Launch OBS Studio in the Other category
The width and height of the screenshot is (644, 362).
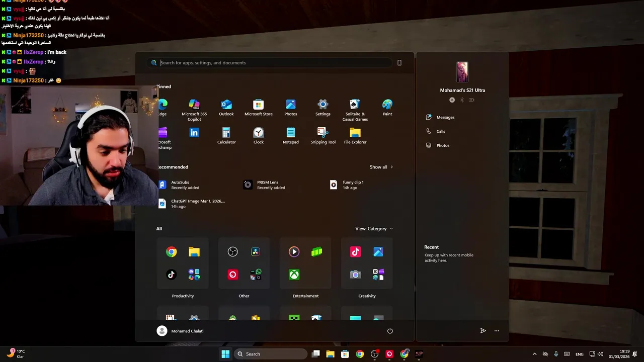[232, 252]
